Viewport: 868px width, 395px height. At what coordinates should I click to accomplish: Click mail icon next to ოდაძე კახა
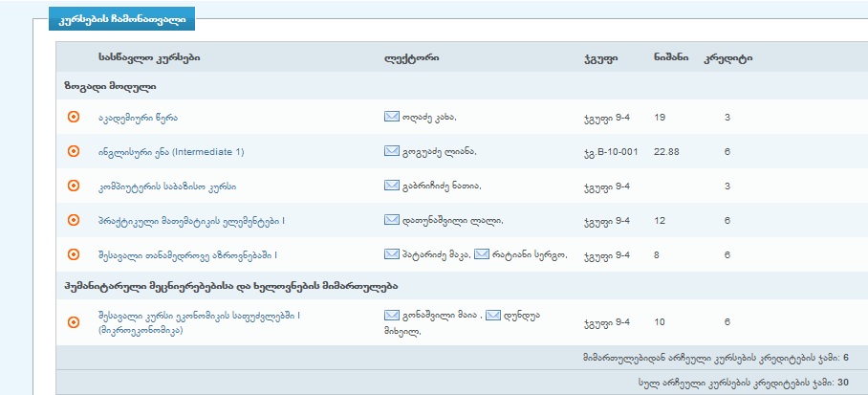391,117
